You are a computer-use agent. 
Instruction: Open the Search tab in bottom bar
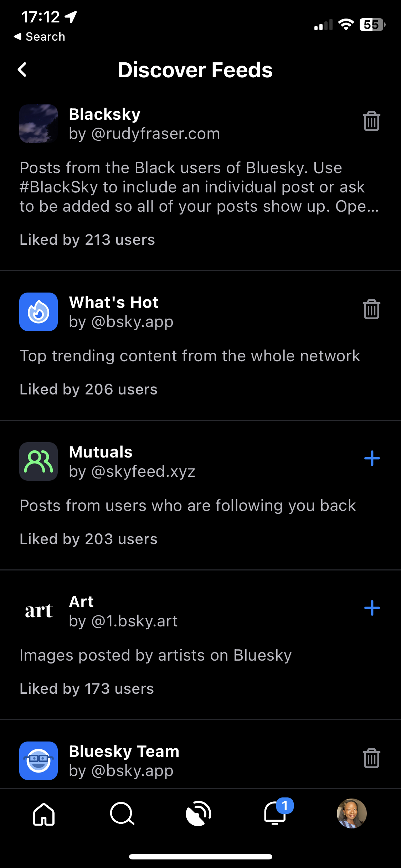click(x=122, y=814)
